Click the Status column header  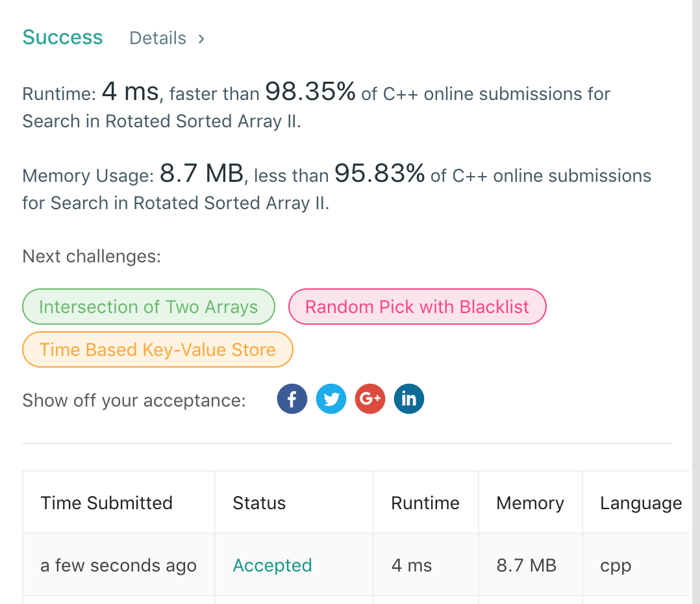coord(259,503)
